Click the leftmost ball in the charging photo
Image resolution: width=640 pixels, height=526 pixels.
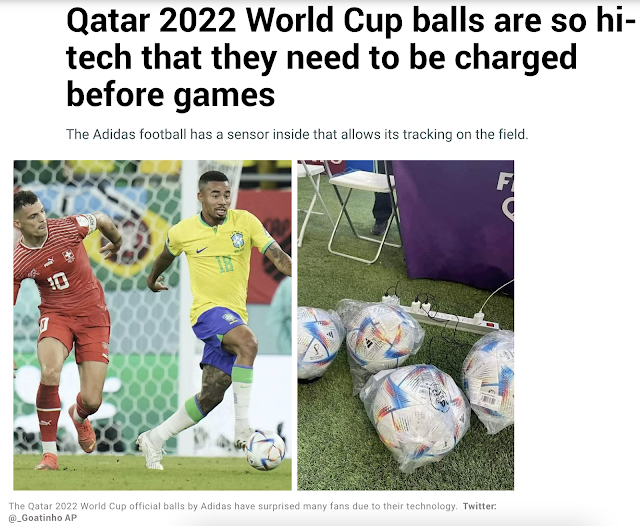[318, 343]
